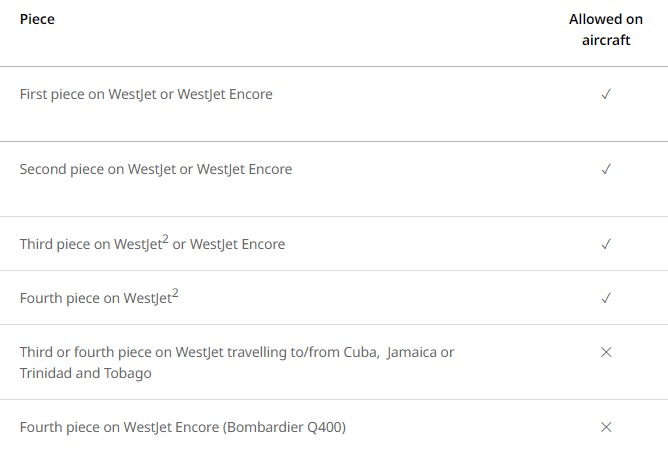Screen dimensions: 668x453
Task: Click 'Second piece on WestJet' row text
Action: (156, 169)
